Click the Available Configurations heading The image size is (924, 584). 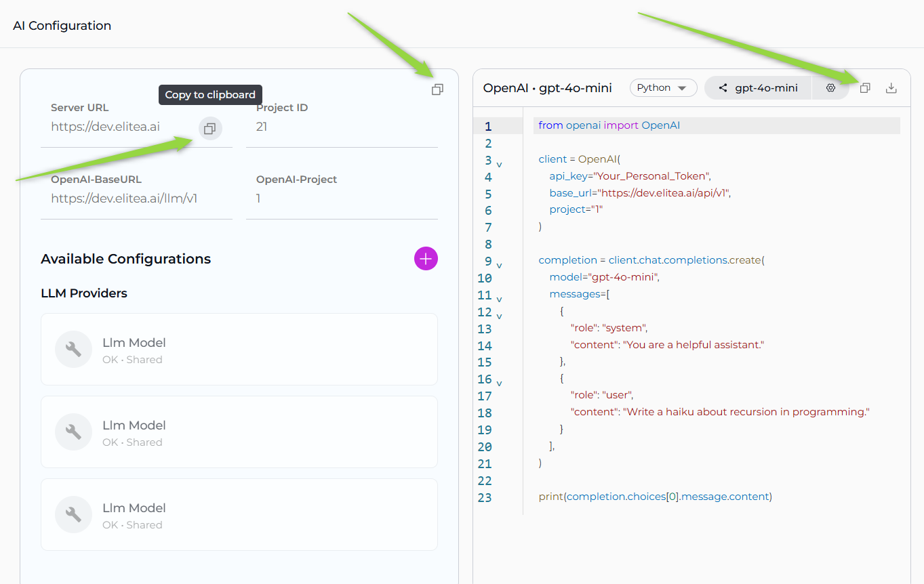click(126, 259)
